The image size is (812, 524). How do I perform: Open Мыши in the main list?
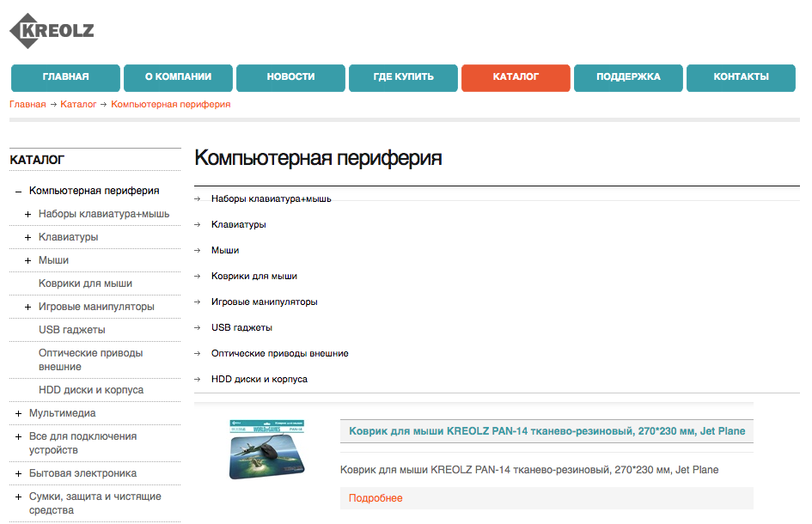point(225,251)
